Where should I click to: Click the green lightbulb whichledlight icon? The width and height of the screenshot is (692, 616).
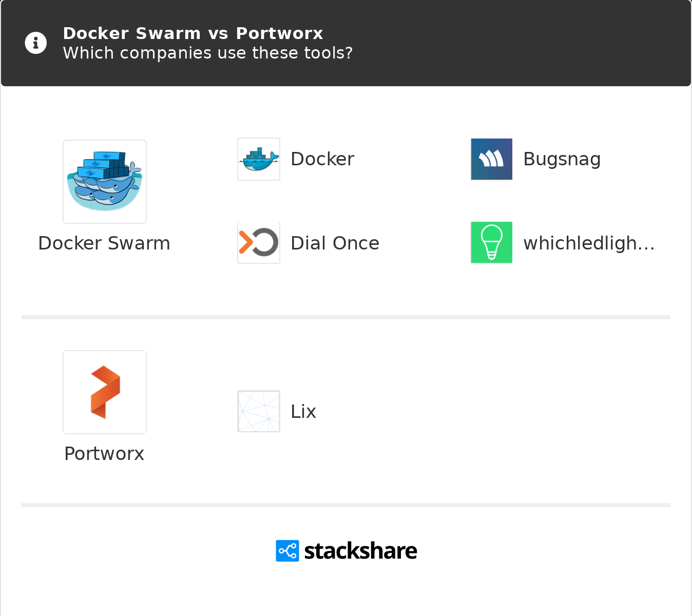[x=491, y=243]
